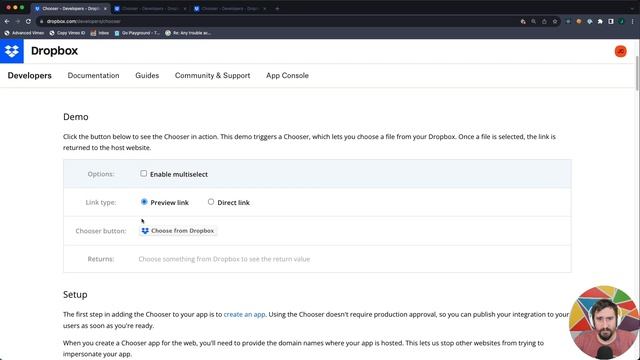Switch to the second Chooser browser tab
The image size is (640, 360).
point(151,9)
